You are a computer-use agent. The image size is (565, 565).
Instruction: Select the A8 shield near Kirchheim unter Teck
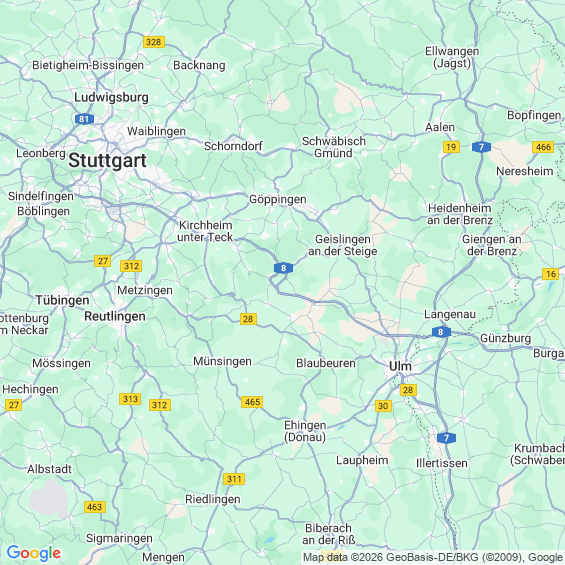(283, 268)
